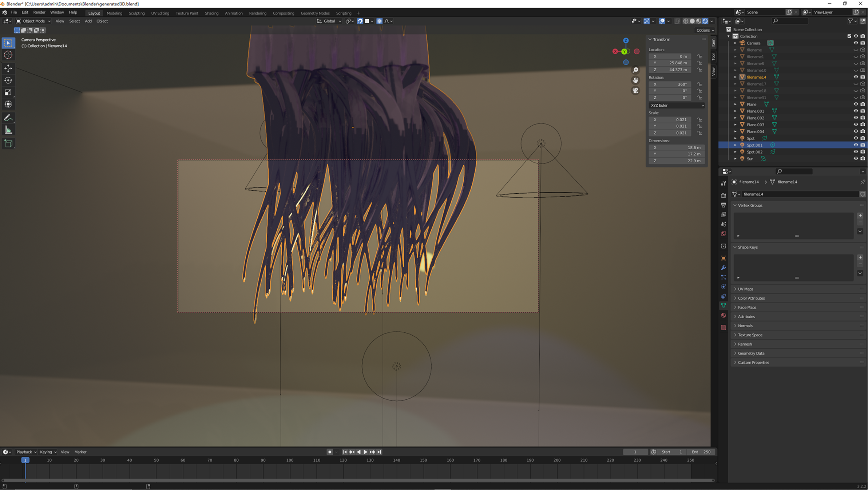Viewport: 868px width, 490px height.
Task: Select the Move tool in toolbar
Action: (x=8, y=68)
